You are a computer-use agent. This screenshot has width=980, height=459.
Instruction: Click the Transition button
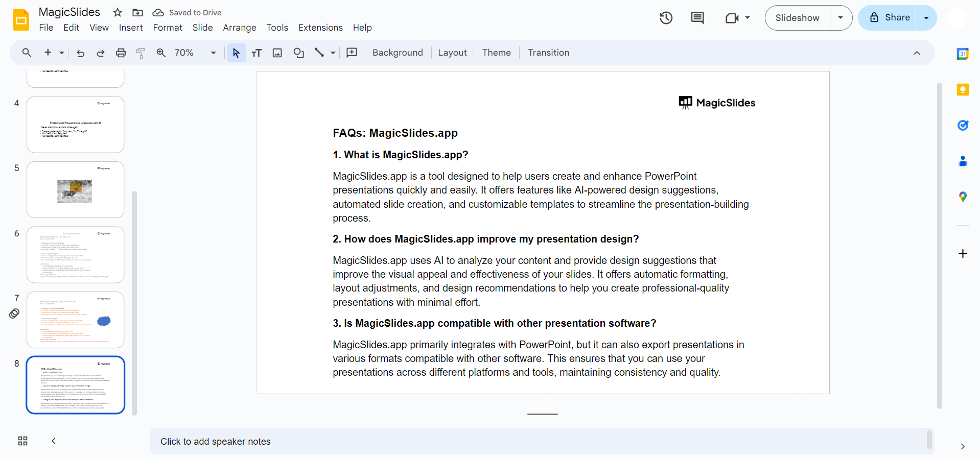click(x=549, y=53)
